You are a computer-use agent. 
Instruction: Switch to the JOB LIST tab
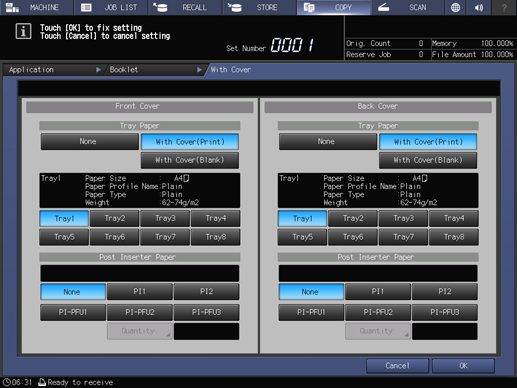[x=111, y=7]
